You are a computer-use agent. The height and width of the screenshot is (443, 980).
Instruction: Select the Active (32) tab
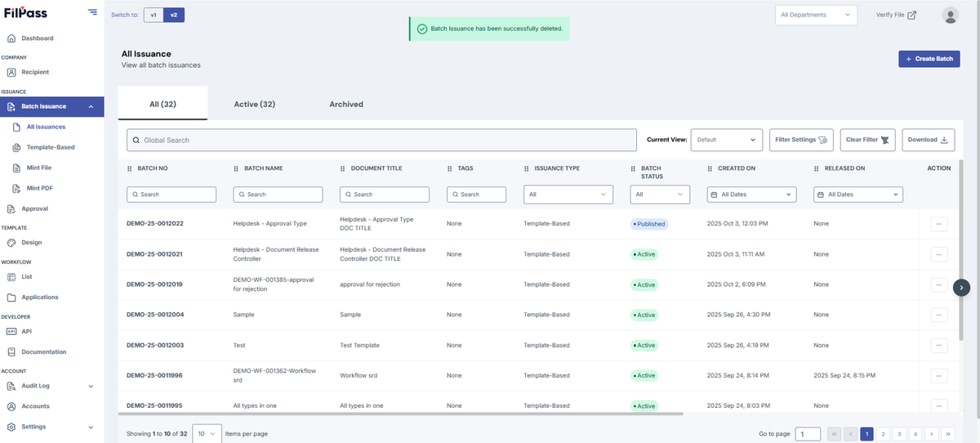[255, 105]
